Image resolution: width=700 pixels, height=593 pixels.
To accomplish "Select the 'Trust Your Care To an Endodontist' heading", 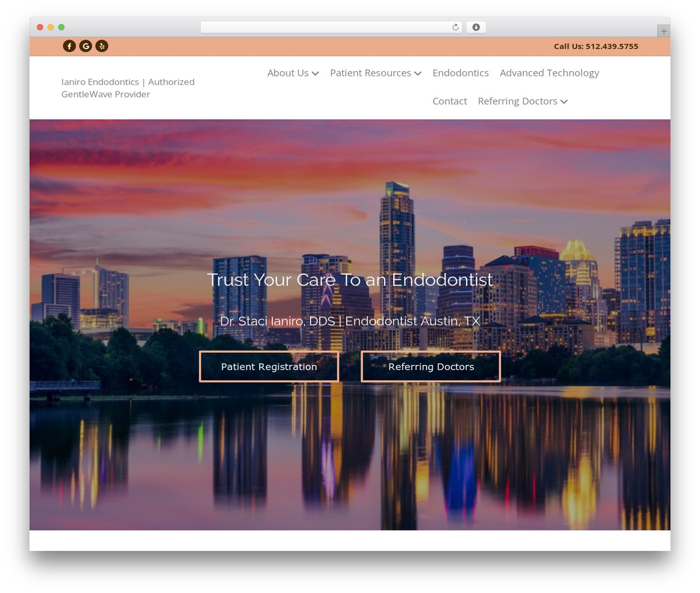I will point(350,280).
